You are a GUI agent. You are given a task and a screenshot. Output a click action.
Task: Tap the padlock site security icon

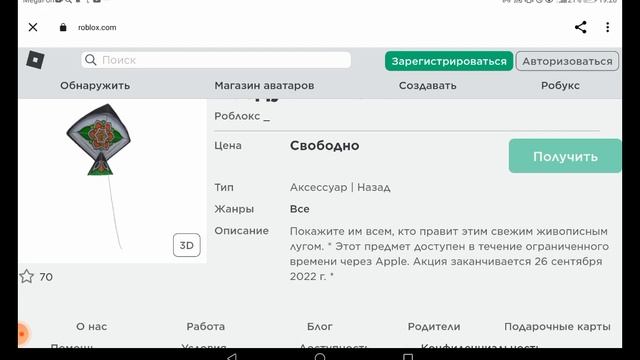(63, 27)
